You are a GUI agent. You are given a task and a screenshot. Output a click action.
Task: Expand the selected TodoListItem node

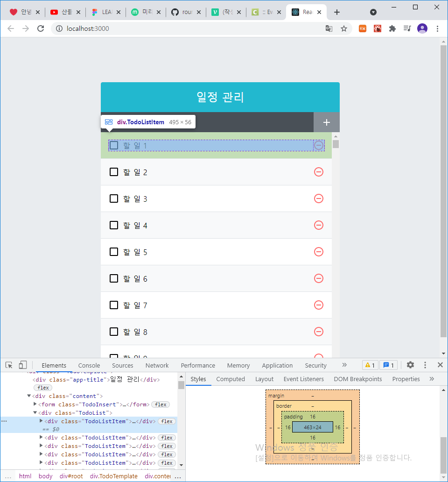pos(41,421)
